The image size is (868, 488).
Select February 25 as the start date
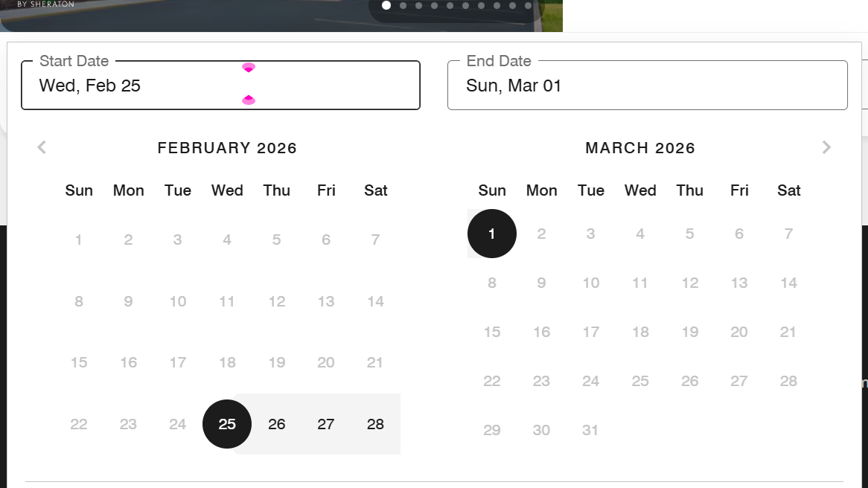click(x=227, y=424)
